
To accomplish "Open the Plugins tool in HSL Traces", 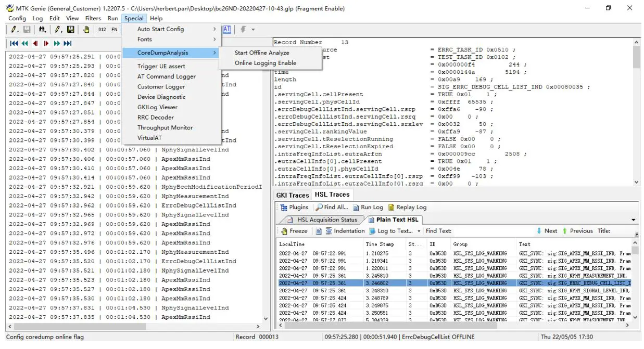I will coord(294,207).
